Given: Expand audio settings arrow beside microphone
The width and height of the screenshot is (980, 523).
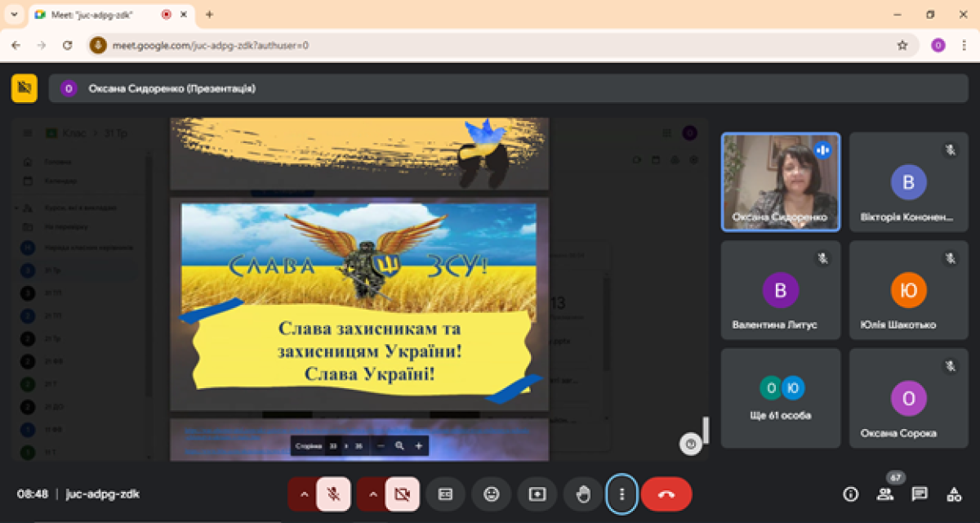Looking at the screenshot, I should point(303,494).
